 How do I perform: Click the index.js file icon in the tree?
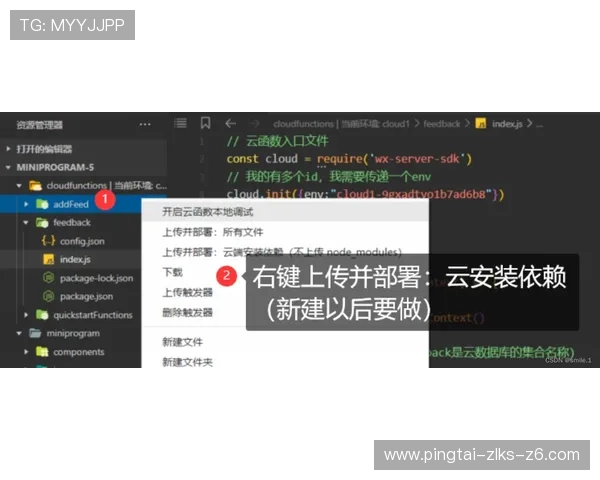pyautogui.click(x=49, y=259)
